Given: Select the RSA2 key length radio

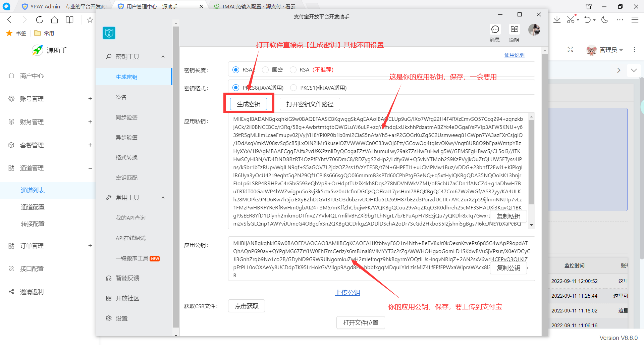Looking at the screenshot, I should point(236,69).
